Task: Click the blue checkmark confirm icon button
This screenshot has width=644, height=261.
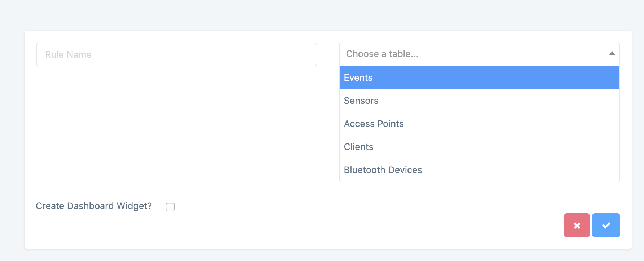Action: click(x=606, y=225)
